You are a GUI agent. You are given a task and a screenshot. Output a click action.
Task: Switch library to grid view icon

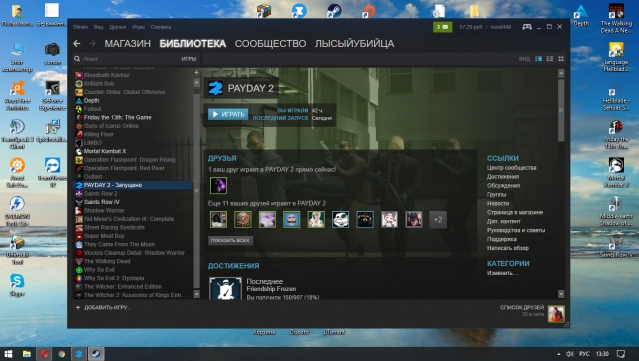561,59
